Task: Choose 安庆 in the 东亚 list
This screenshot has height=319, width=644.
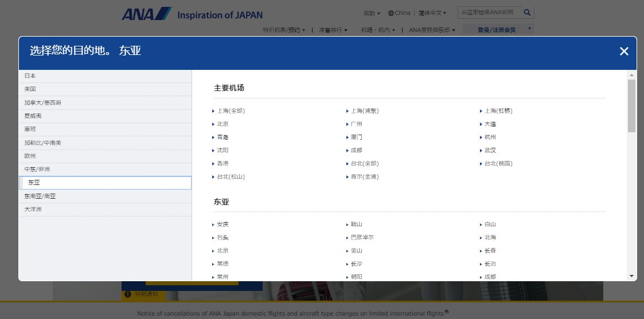Action: pos(223,225)
